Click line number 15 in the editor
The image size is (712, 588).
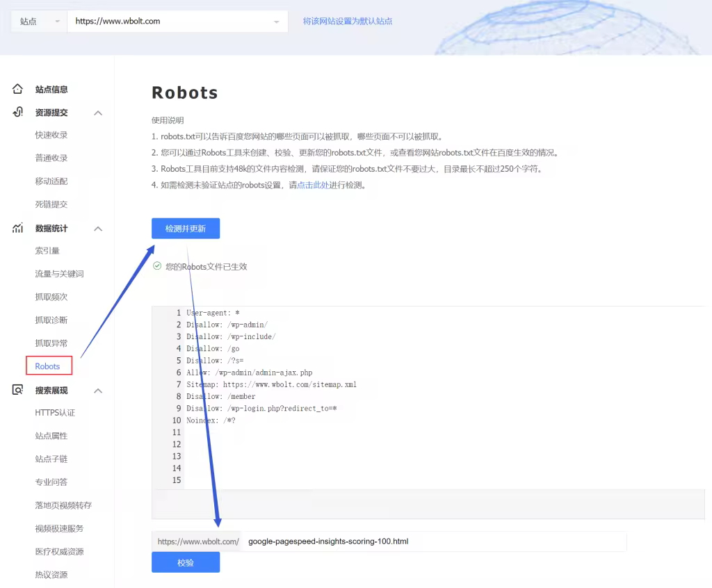point(177,480)
